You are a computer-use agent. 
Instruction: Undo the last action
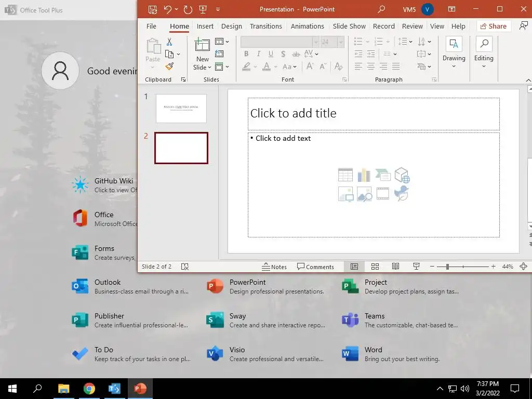[168, 9]
